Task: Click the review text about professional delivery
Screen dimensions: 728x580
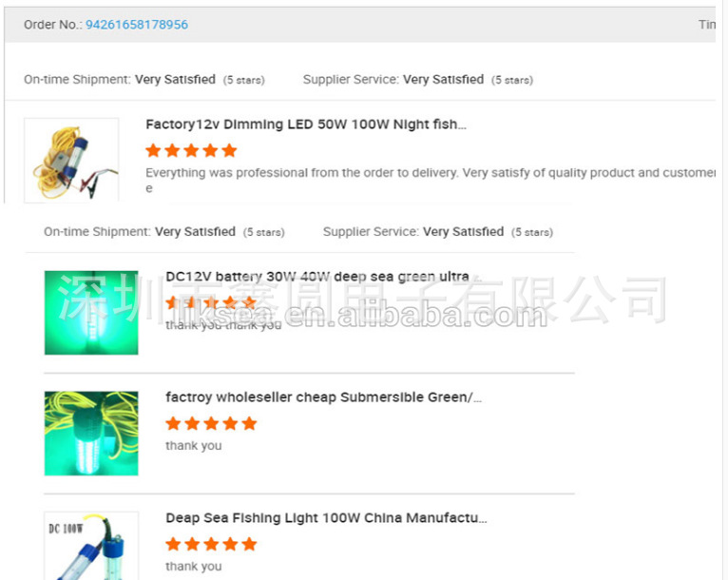Action: pos(431,180)
